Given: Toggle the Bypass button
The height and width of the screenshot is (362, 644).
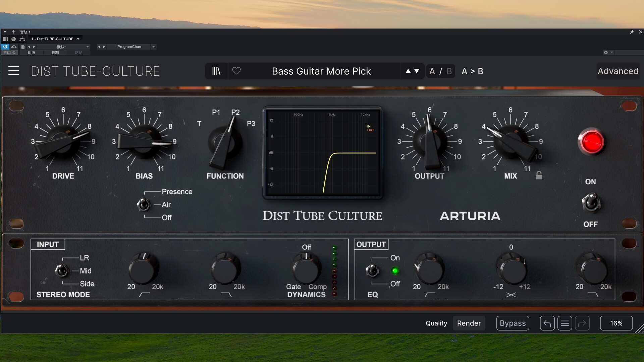Looking at the screenshot, I should (513, 323).
